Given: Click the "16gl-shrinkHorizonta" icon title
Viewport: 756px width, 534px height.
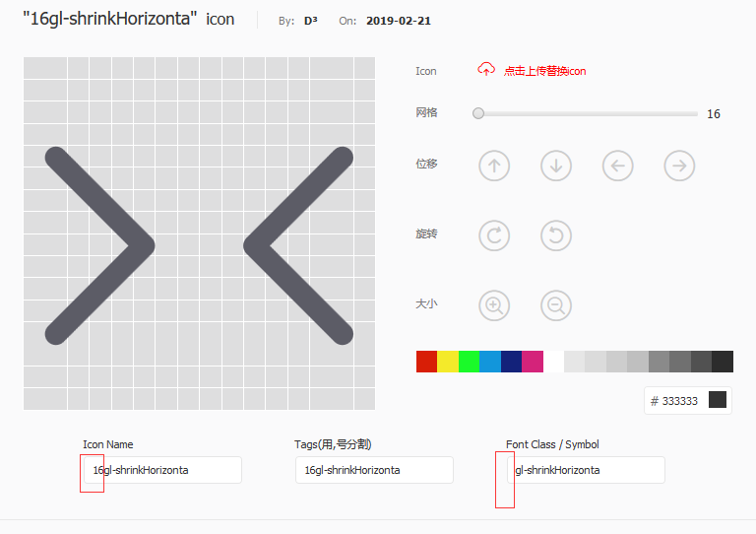Looking at the screenshot, I should tap(128, 20).
